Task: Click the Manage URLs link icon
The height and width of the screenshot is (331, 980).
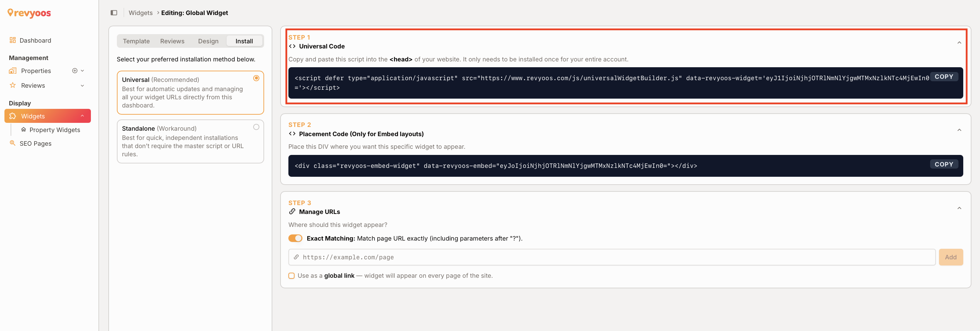Action: [x=292, y=212]
